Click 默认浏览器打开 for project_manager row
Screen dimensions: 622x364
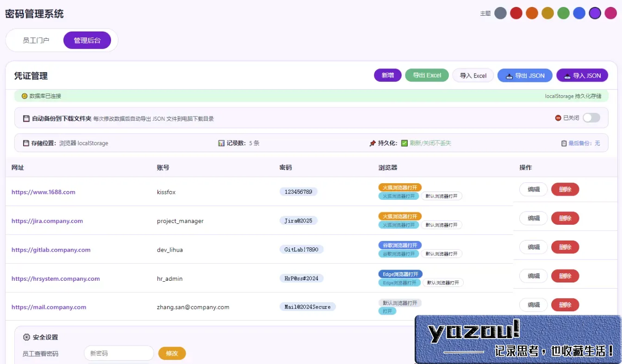tap(442, 225)
